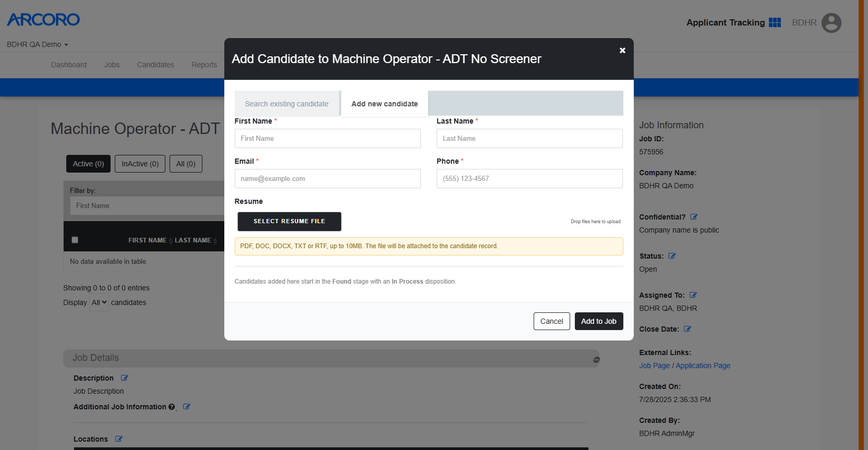Click the Add to Job button
The image size is (868, 450).
[x=599, y=321]
